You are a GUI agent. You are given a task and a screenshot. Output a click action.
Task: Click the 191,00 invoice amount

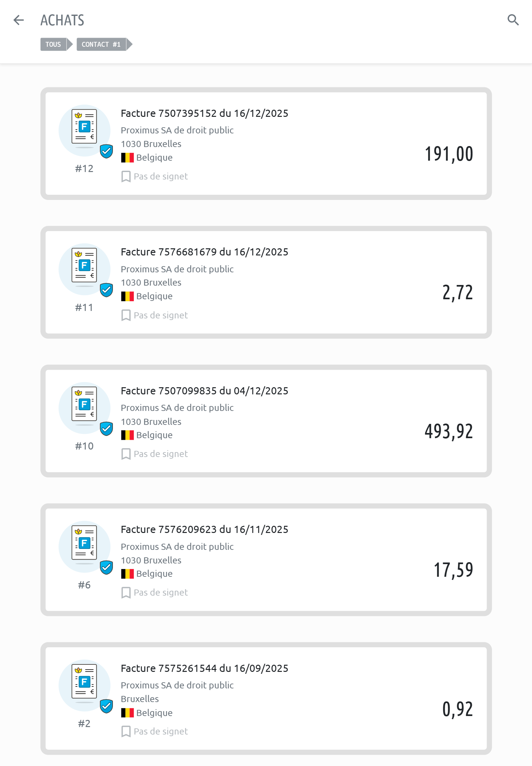coord(448,154)
